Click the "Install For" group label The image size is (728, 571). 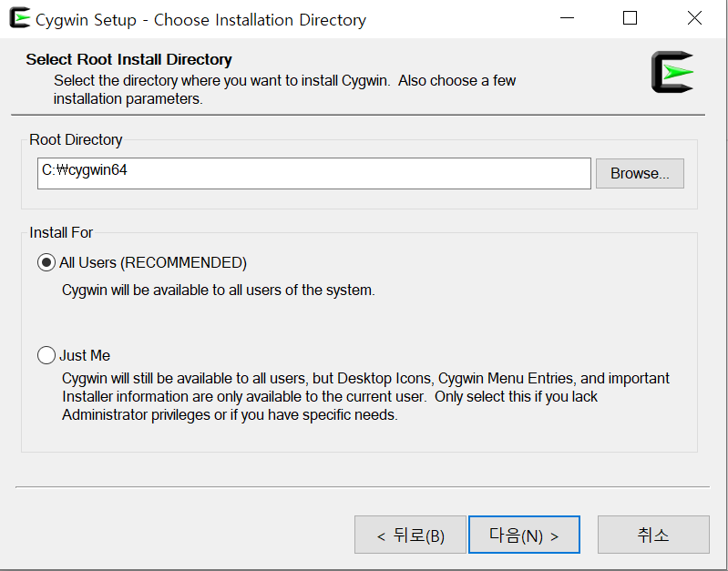pos(61,232)
